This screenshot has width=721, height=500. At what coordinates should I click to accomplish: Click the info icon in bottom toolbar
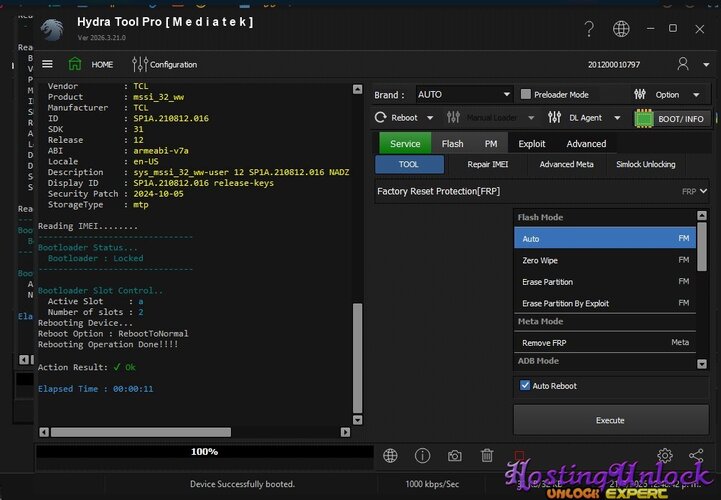click(x=423, y=456)
